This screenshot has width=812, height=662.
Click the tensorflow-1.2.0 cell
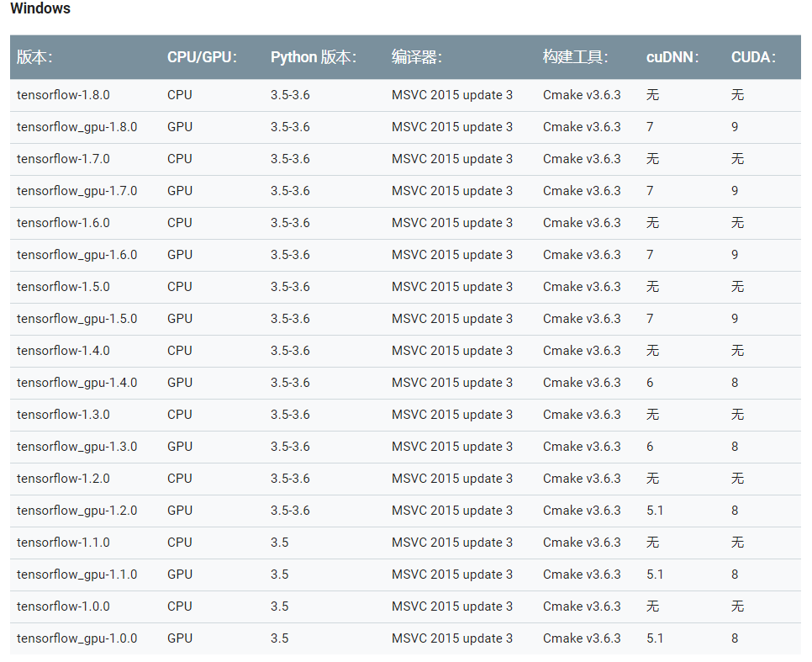(63, 479)
